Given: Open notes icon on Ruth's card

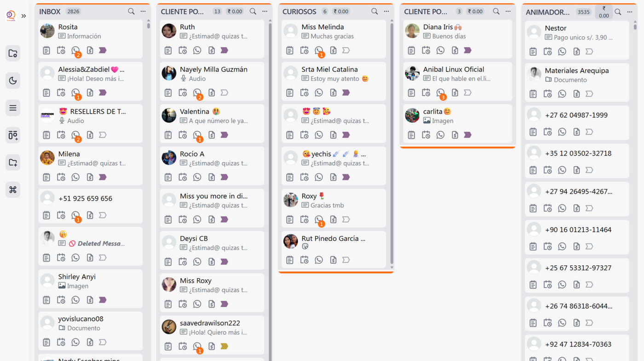Looking at the screenshot, I should 168,50.
